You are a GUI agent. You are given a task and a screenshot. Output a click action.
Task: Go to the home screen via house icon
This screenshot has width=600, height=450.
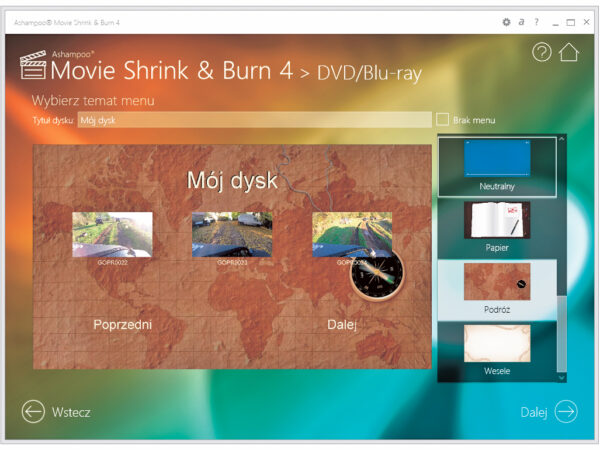coord(569,53)
